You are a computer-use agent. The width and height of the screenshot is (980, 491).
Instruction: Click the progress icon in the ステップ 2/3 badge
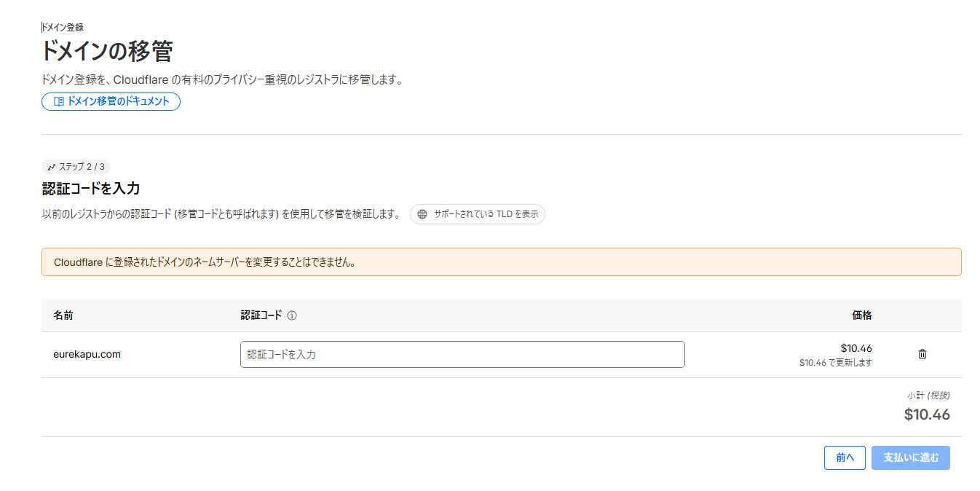click(x=50, y=166)
